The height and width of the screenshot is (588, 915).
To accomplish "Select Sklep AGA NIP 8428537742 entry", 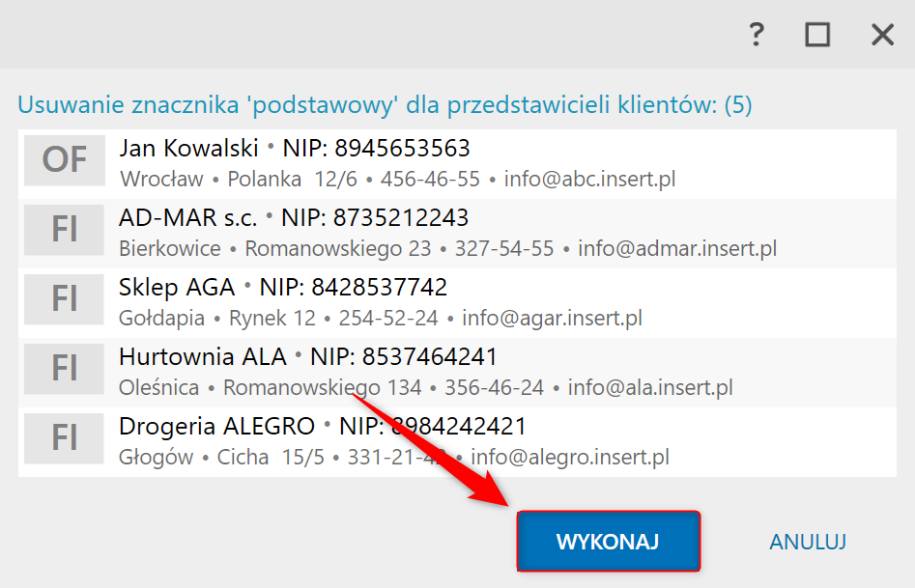I will tap(458, 303).
